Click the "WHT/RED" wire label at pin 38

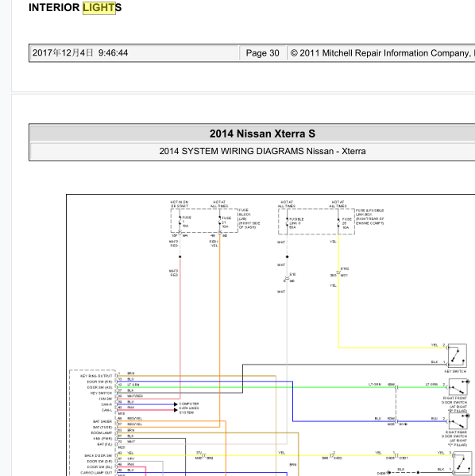pyautogui.click(x=135, y=397)
